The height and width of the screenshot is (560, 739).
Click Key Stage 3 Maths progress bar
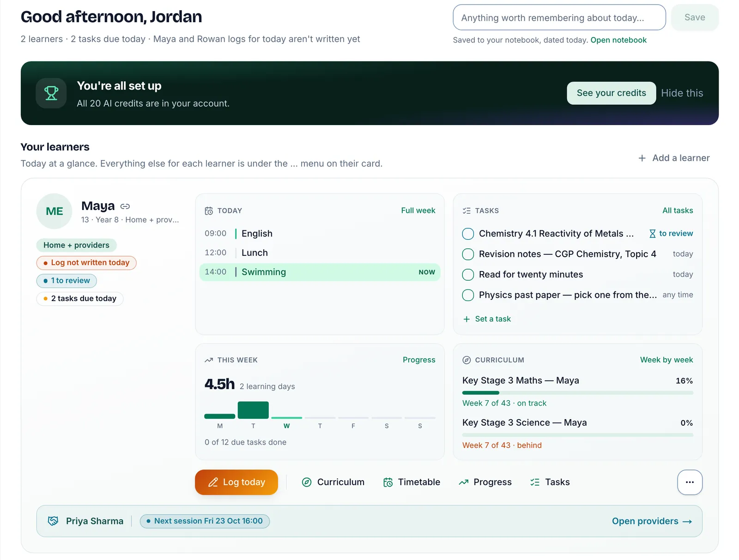[577, 393]
